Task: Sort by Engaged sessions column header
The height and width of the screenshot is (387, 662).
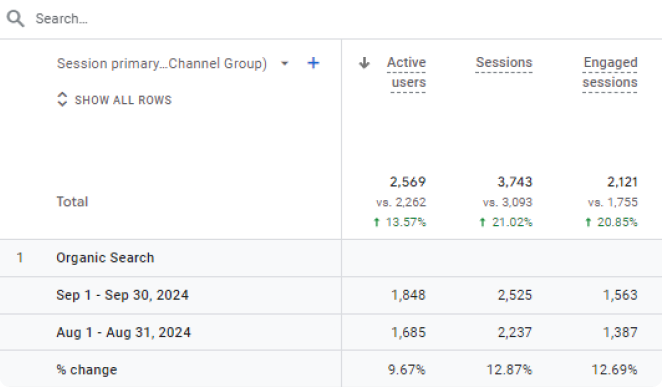Action: [x=610, y=73]
